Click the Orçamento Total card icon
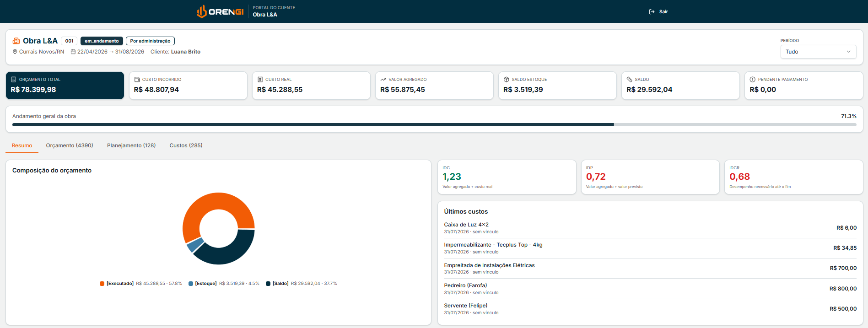The width and height of the screenshot is (868, 328). pyautogui.click(x=13, y=79)
